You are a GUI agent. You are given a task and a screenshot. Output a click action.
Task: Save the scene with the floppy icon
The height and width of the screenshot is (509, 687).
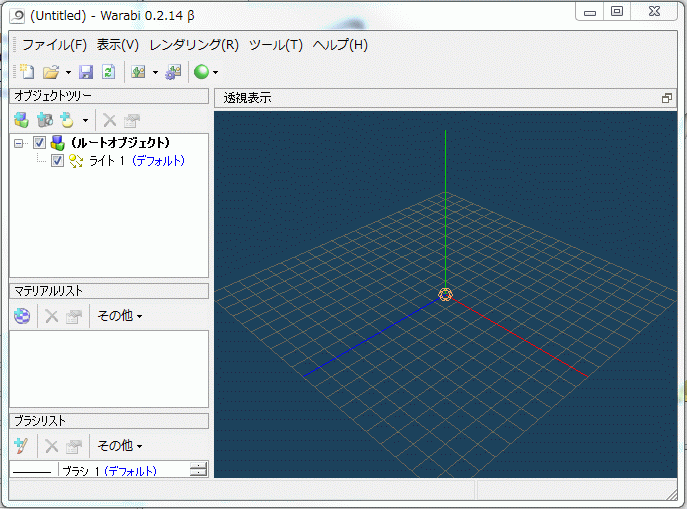pos(86,72)
